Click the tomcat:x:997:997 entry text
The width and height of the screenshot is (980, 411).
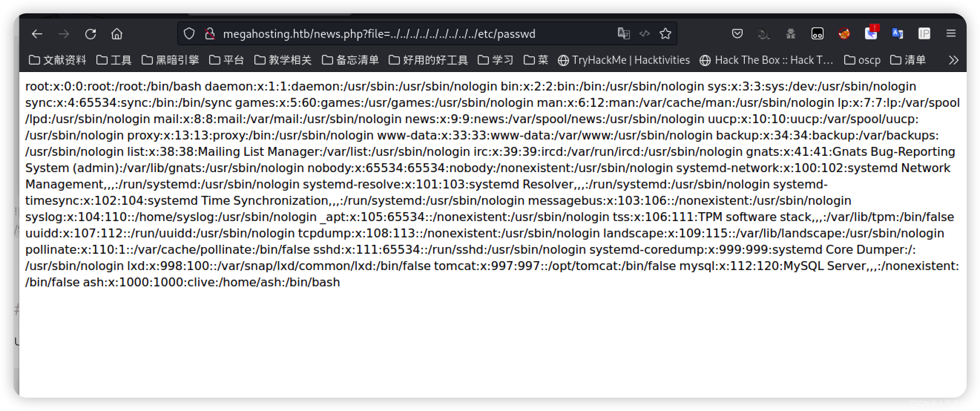tap(555, 266)
